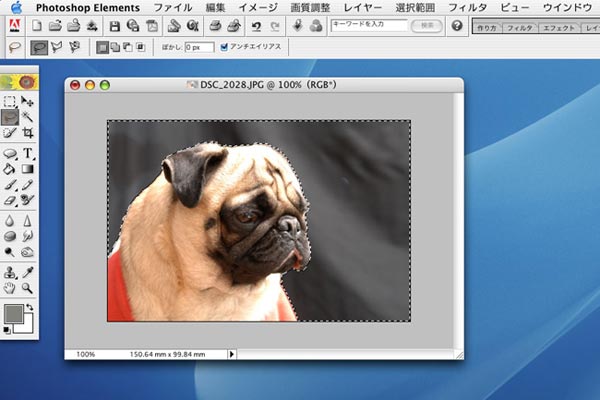Select the Gradient tool
600x400 pixels.
click(x=27, y=169)
